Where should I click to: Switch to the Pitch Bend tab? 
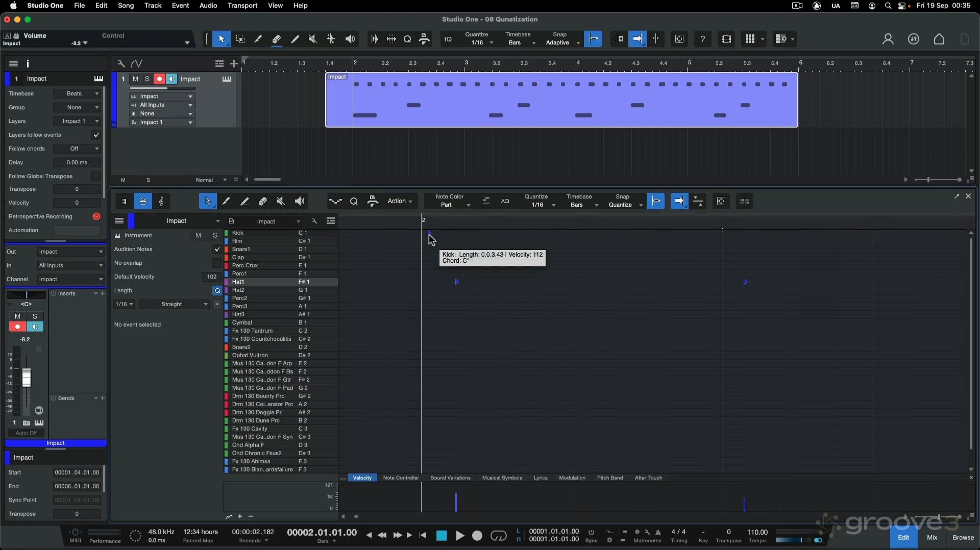click(x=609, y=478)
